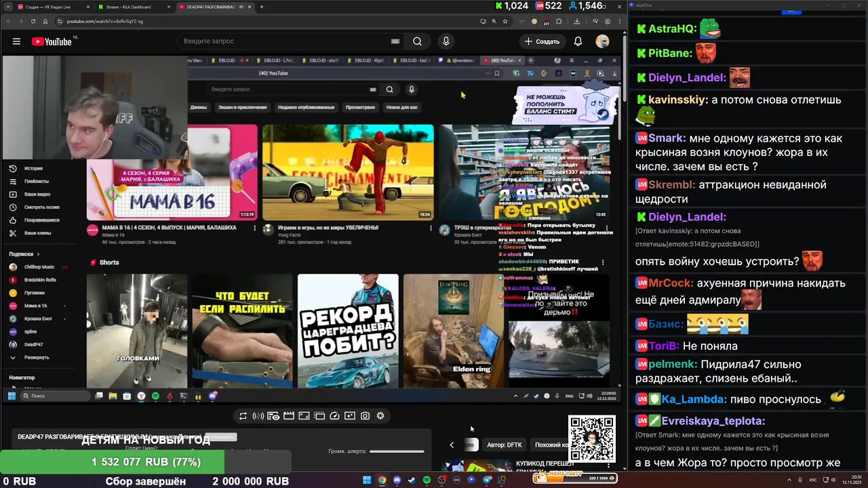Click the Поиск box in streamed taskbar
Viewport: 868px width, 488px height.
tap(56, 396)
